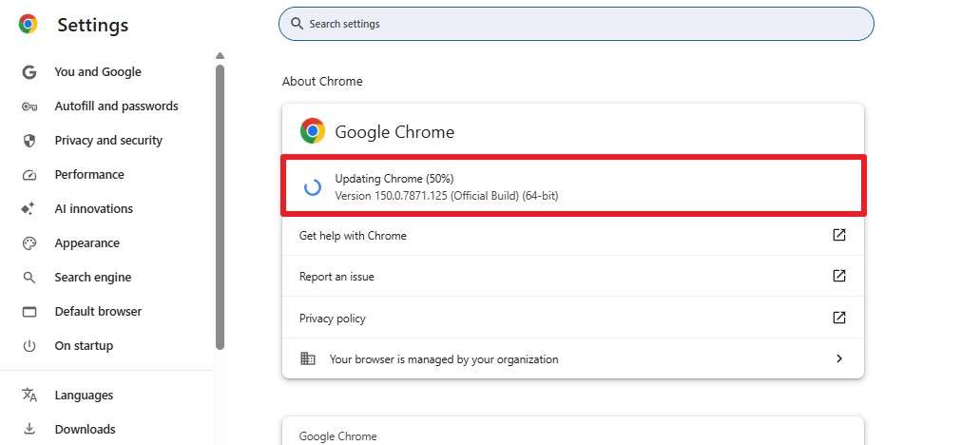
Task: Click Updating Chrome (50%) status text
Action: (394, 179)
